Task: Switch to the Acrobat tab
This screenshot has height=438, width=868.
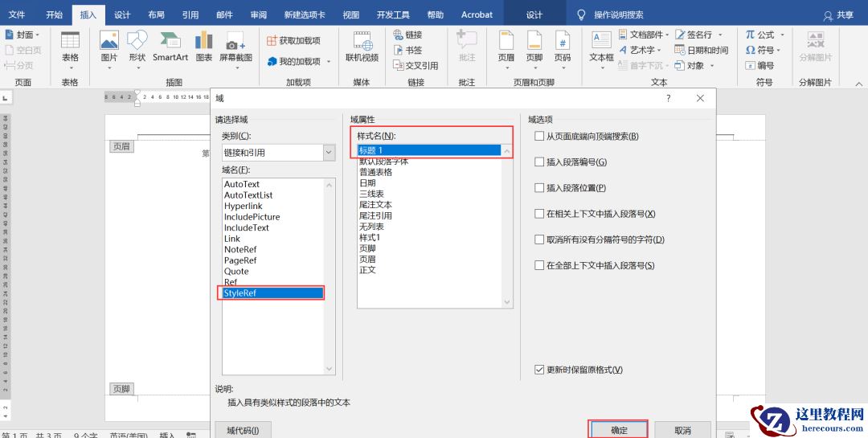Action: [x=477, y=15]
